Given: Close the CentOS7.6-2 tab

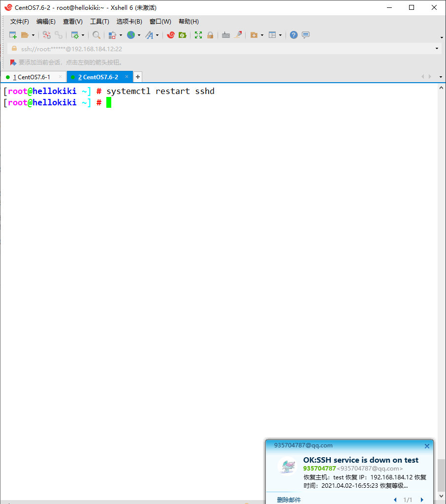Looking at the screenshot, I should tap(127, 76).
